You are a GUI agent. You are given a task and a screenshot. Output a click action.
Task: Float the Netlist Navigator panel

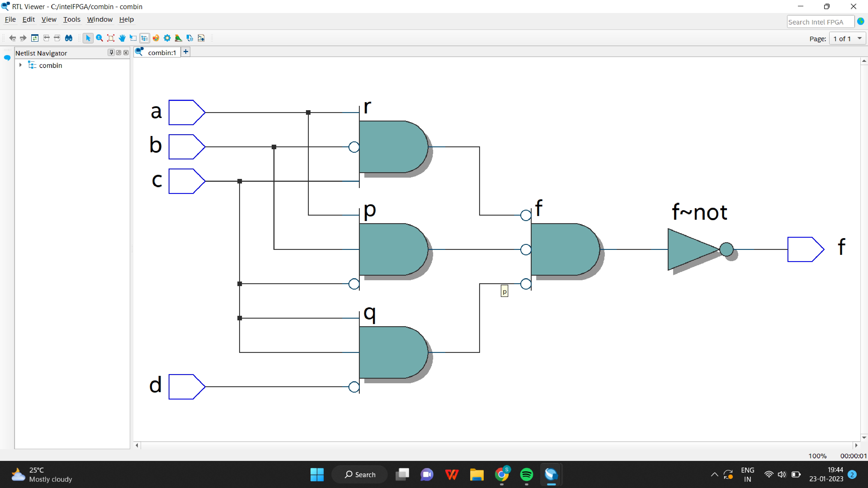pyautogui.click(x=119, y=52)
